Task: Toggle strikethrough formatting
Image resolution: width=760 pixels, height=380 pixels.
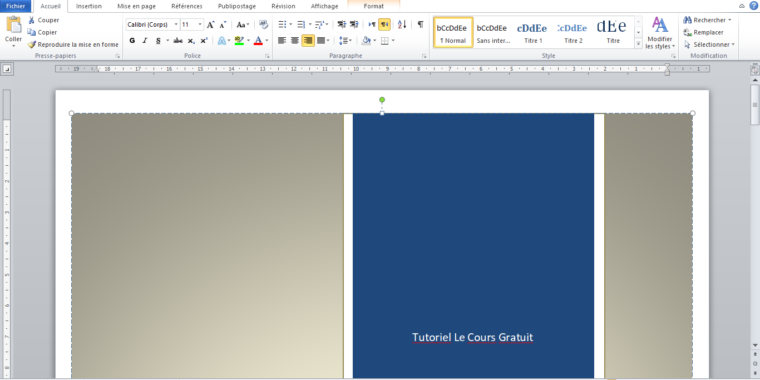Action: (x=178, y=41)
